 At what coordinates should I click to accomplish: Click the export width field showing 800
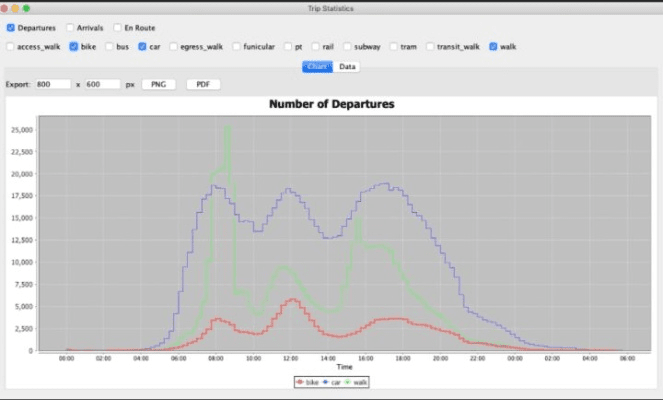[52, 85]
